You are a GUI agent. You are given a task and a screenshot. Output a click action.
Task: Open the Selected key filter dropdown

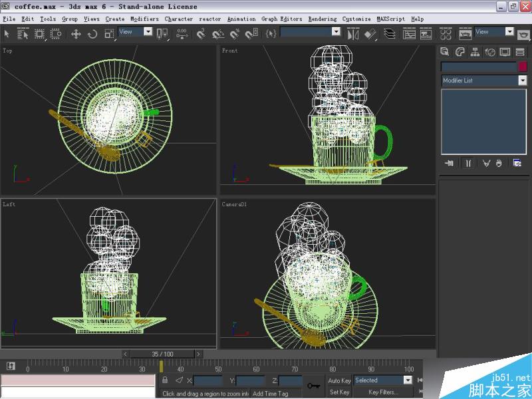(x=408, y=380)
